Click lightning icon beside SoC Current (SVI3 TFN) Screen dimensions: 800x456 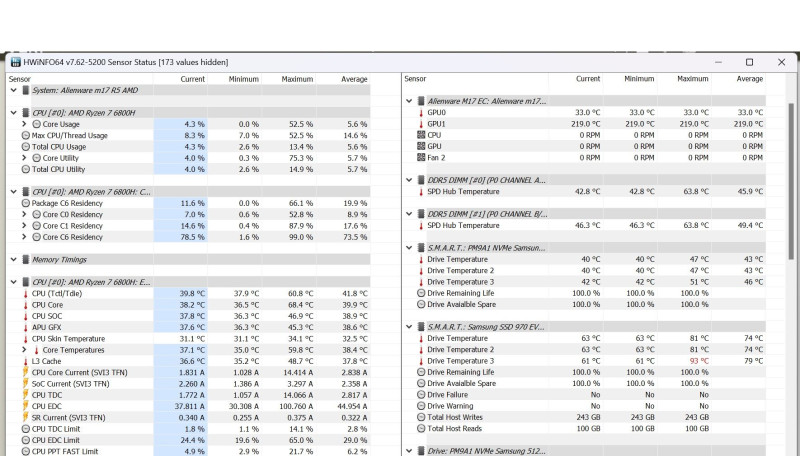(26, 383)
